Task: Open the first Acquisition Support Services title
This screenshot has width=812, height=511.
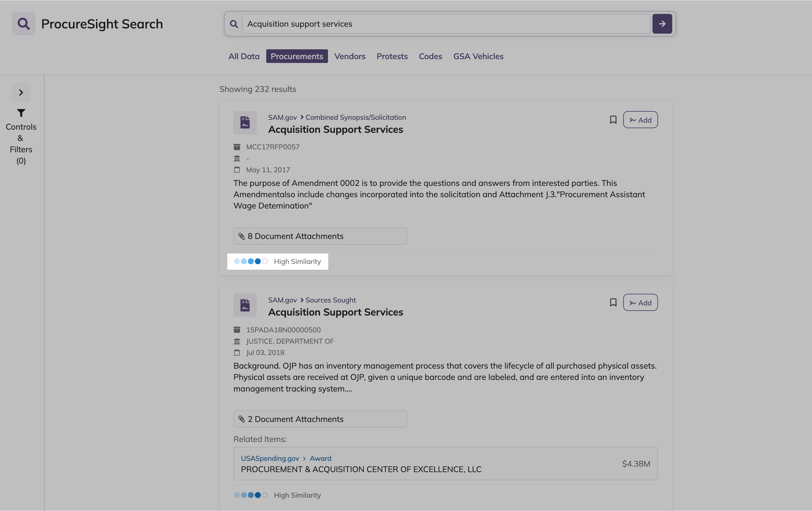Action: [336, 130]
